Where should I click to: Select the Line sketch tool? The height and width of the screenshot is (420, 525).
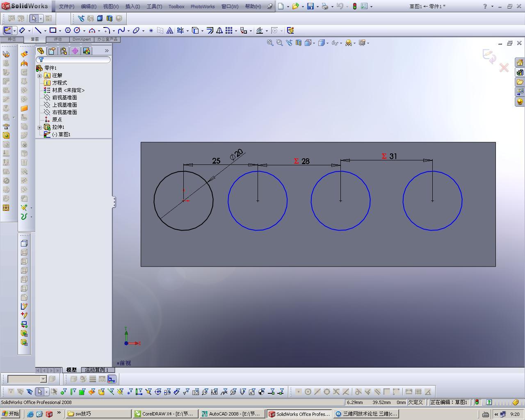pos(38,30)
